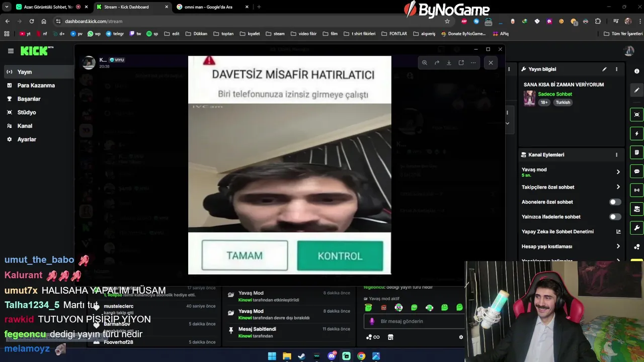The height and width of the screenshot is (362, 644).
Task: Bookmark this page with the star icon
Action: 447,21
